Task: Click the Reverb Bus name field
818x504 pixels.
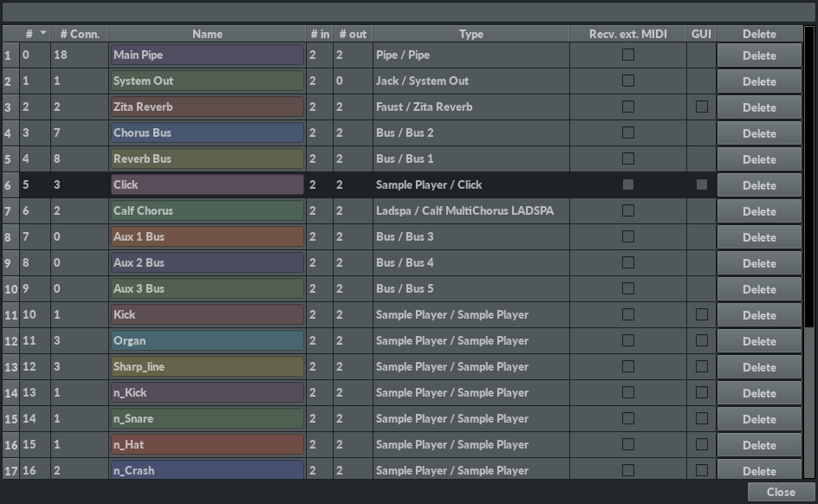Action: coord(207,159)
